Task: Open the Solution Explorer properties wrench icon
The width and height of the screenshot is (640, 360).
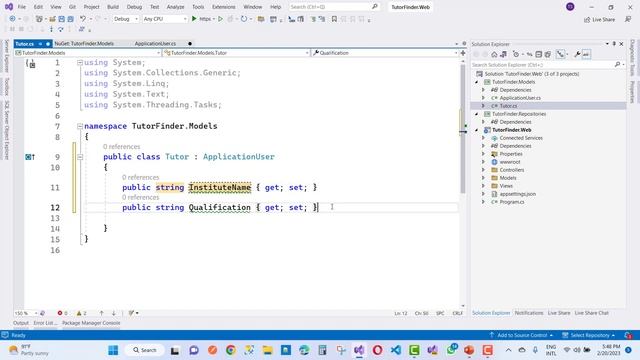Action: 577,54
